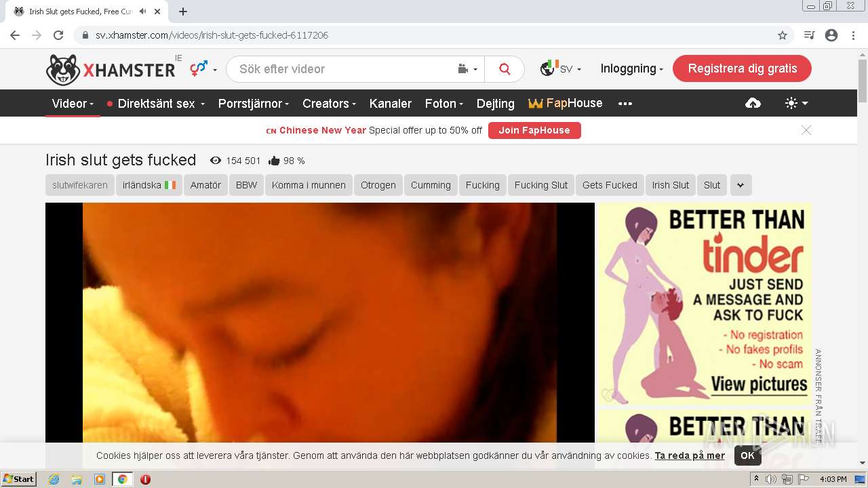Click the red taskbar icon beside Chrome
Viewport: 868px width, 488px height.
[145, 479]
